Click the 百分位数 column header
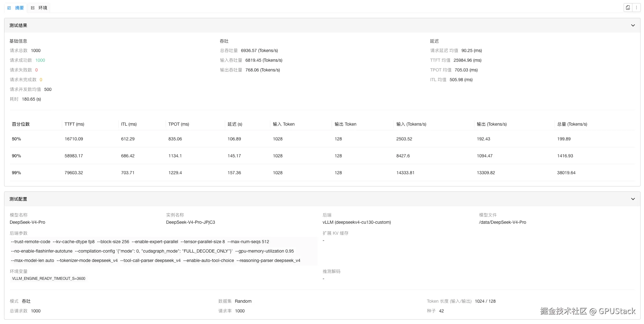The height and width of the screenshot is (324, 644). (x=21, y=124)
